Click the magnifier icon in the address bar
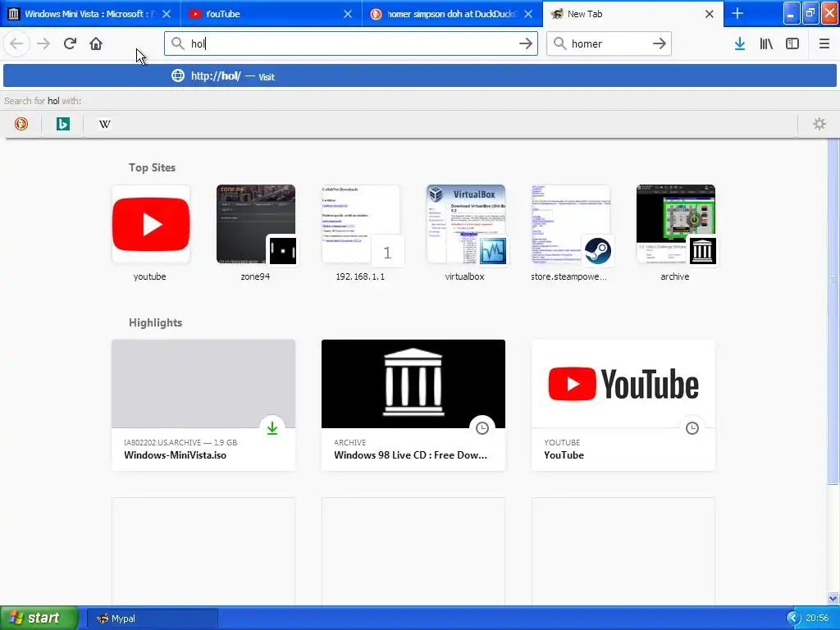Screen dimensions: 840x630 (x=178, y=43)
